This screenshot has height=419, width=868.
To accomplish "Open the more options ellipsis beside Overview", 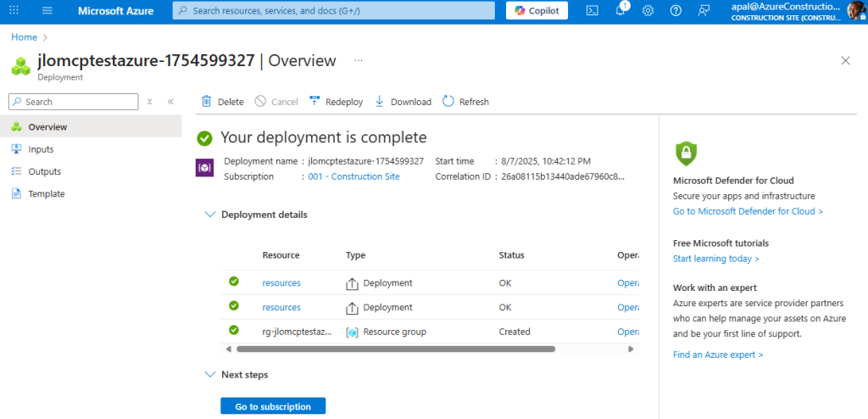I will click(x=359, y=60).
